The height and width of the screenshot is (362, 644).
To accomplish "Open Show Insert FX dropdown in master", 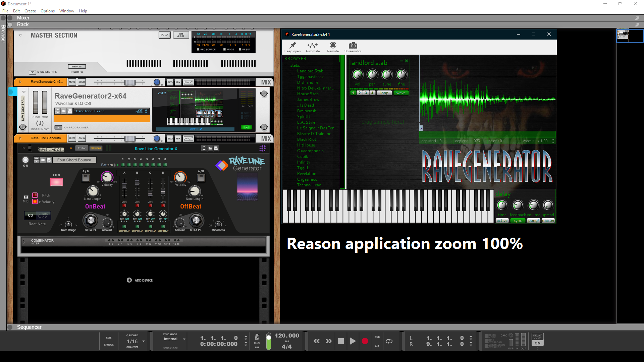I will point(33,72).
